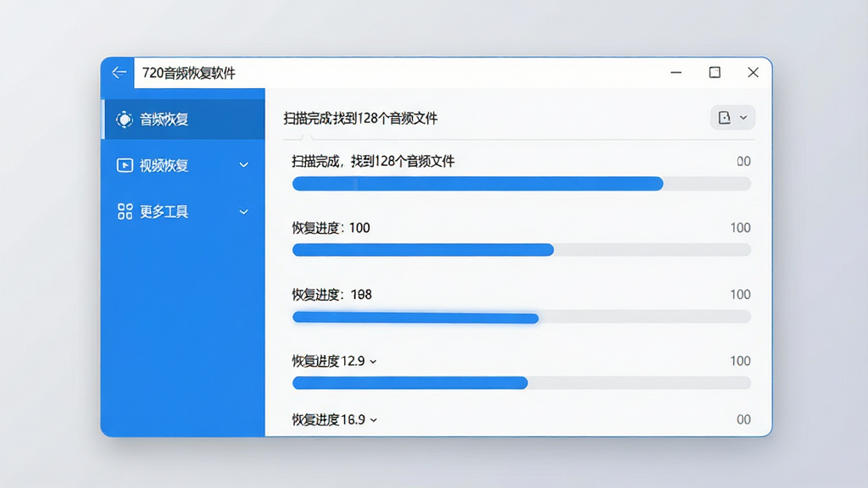The height and width of the screenshot is (488, 868).
Task: Expand the 更多工具 chevron
Action: coord(243,211)
